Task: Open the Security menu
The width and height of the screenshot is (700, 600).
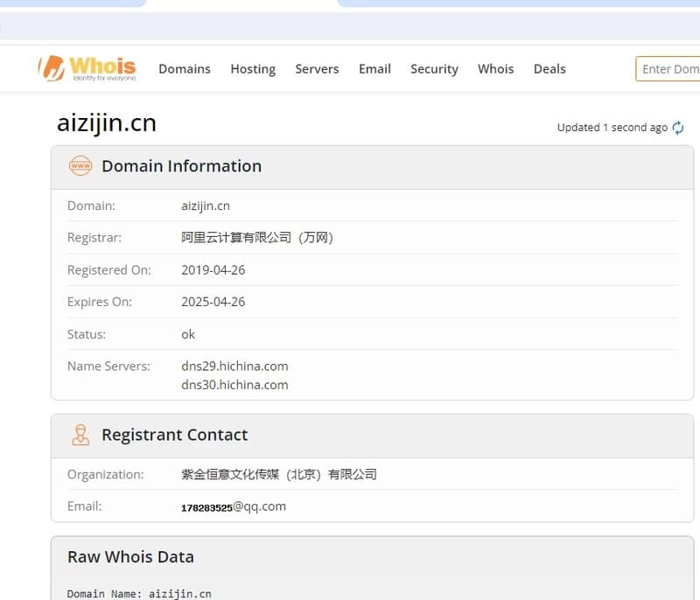Action: (x=434, y=69)
